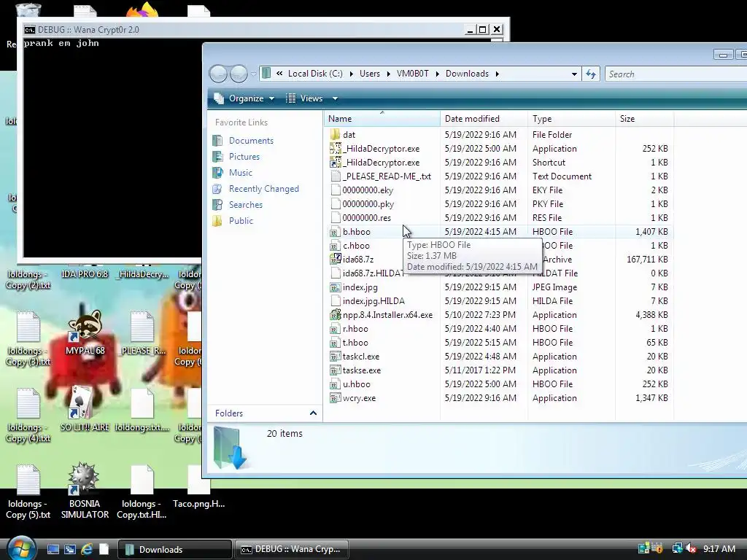Sort by Name column header
Screen dimensions: 747x560
(x=382, y=119)
